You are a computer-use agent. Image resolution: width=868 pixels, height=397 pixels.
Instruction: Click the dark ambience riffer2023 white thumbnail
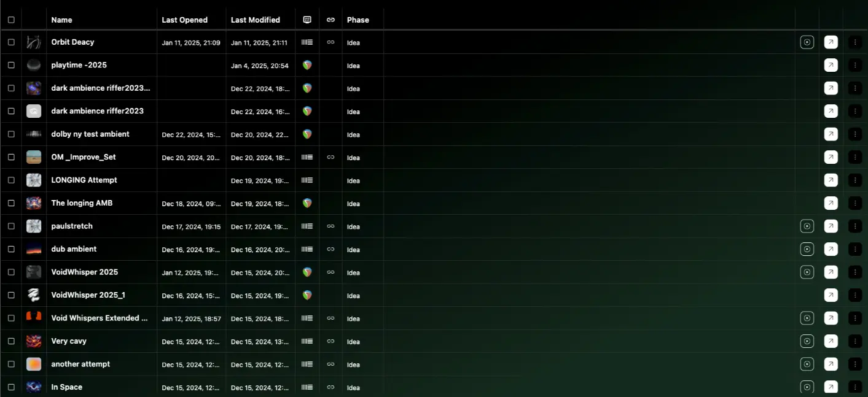click(34, 111)
